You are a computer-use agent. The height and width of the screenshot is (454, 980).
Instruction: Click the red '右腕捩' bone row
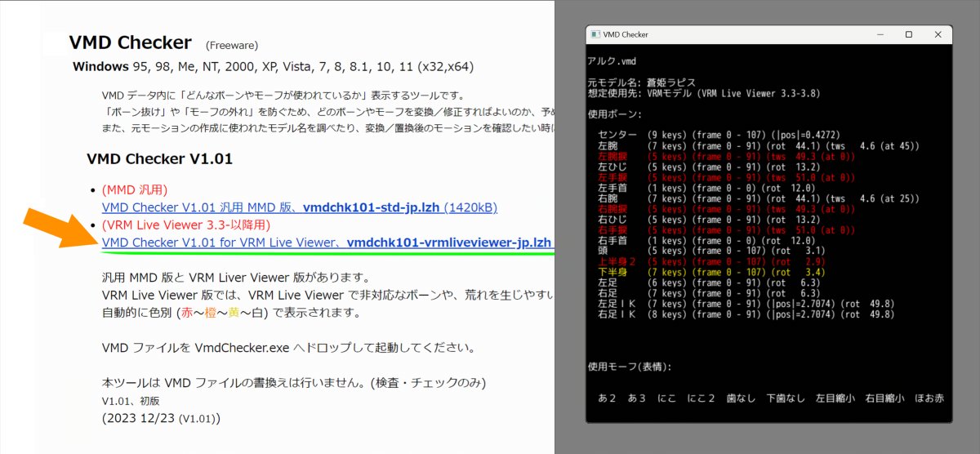pyautogui.click(x=727, y=209)
